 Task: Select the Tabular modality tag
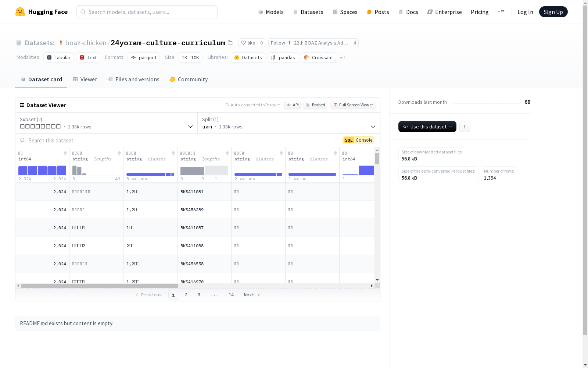point(59,57)
